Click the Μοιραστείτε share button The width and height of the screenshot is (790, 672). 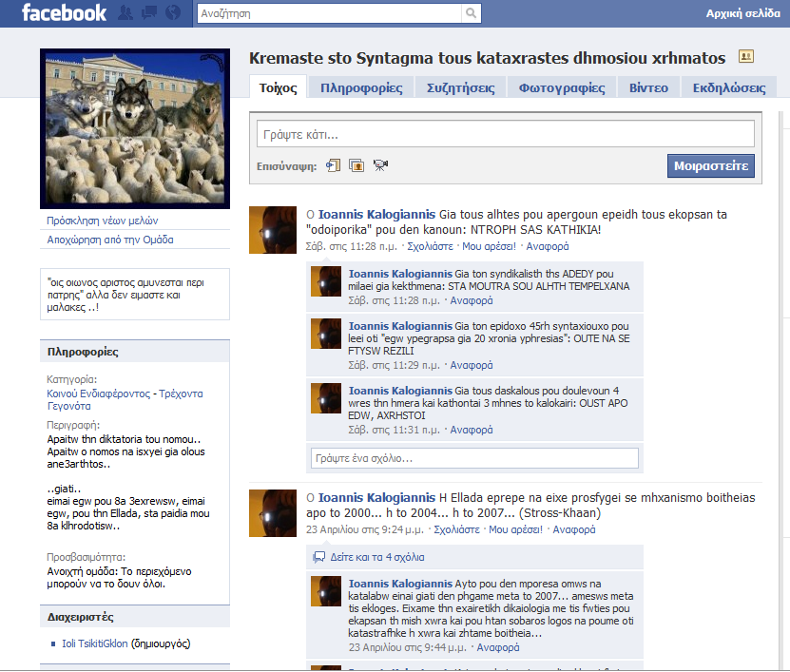711,165
